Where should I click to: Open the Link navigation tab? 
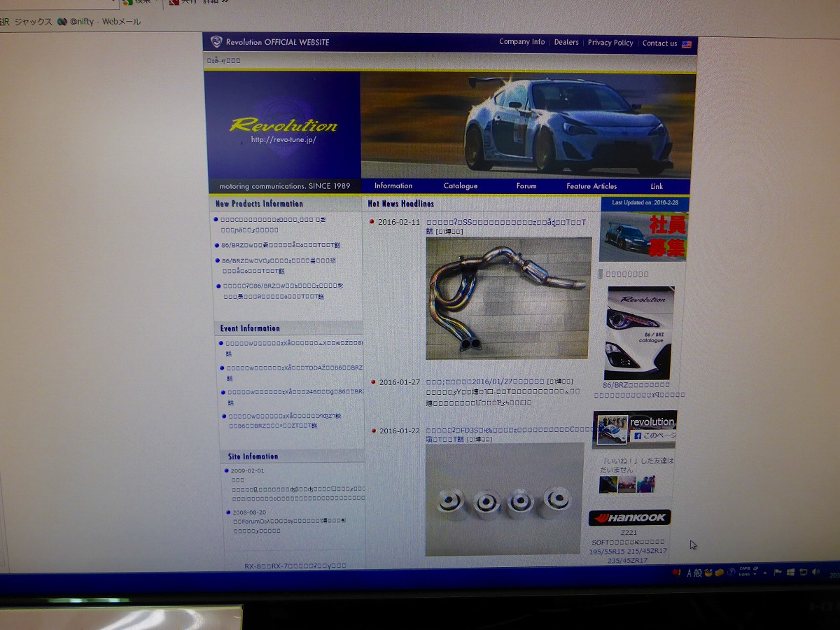click(x=657, y=186)
